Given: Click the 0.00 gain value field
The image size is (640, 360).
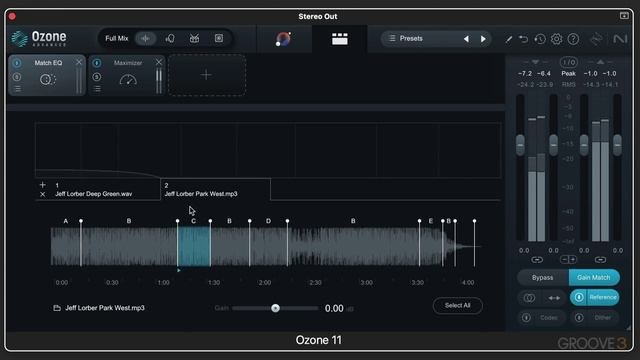Looking at the screenshot, I should [x=334, y=309].
